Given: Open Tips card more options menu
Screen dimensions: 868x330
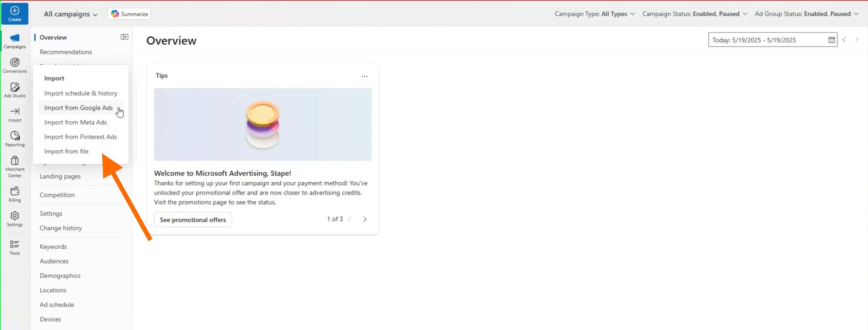Looking at the screenshot, I should pyautogui.click(x=364, y=76).
